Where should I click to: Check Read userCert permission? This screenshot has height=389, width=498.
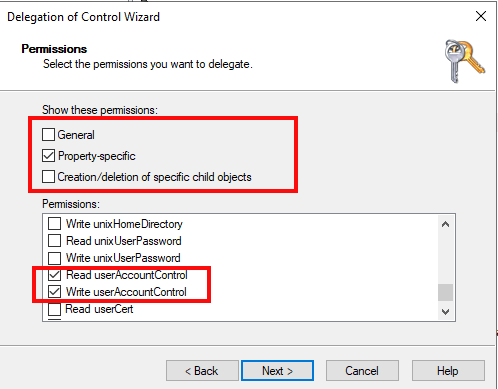[54, 309]
